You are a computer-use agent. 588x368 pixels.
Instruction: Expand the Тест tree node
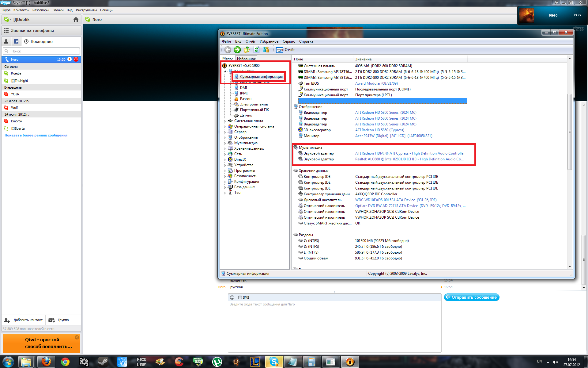coord(225,193)
